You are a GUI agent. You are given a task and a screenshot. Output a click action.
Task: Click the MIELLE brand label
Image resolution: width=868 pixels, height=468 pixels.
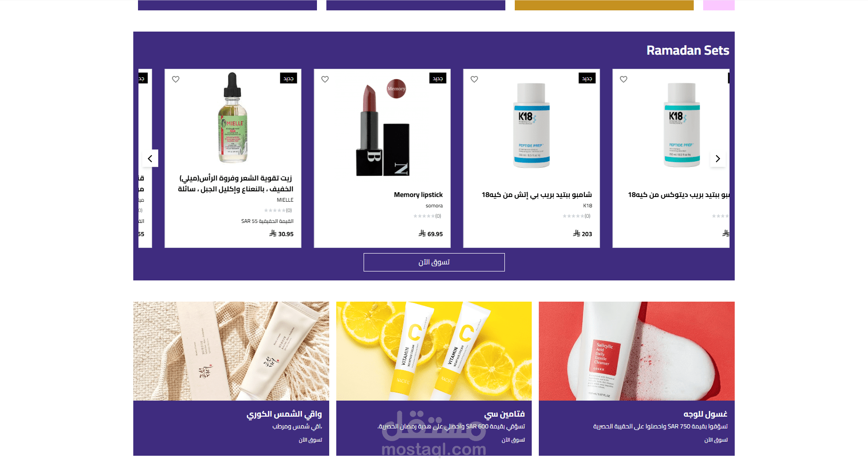tap(285, 200)
